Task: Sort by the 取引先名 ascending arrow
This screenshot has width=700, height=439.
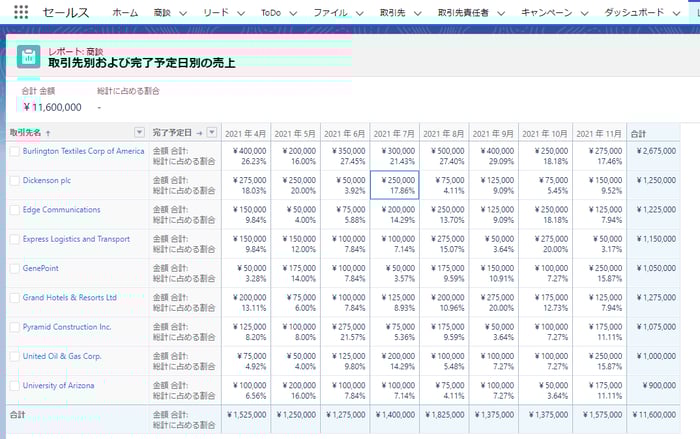Action: [48, 133]
